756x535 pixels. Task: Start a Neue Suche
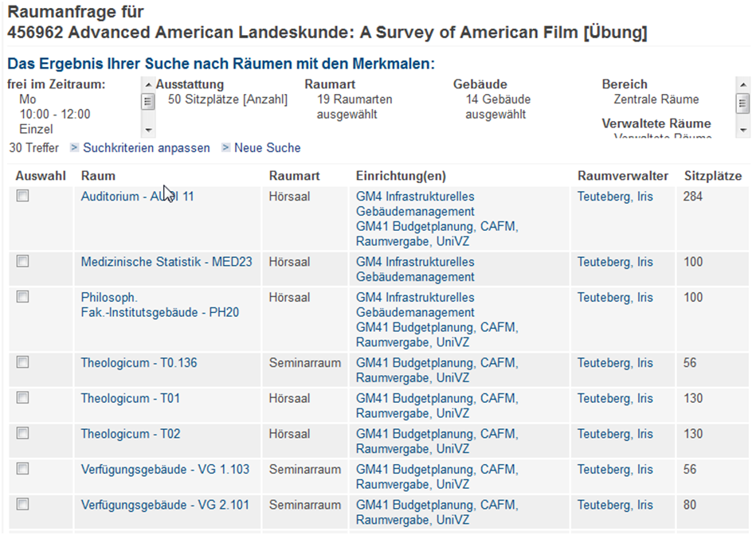tap(267, 148)
